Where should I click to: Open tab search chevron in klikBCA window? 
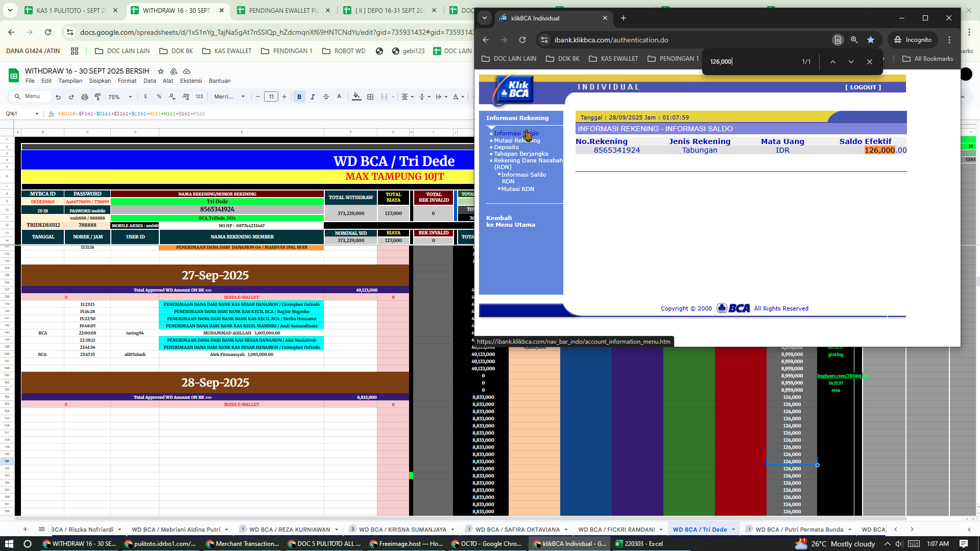(x=484, y=18)
